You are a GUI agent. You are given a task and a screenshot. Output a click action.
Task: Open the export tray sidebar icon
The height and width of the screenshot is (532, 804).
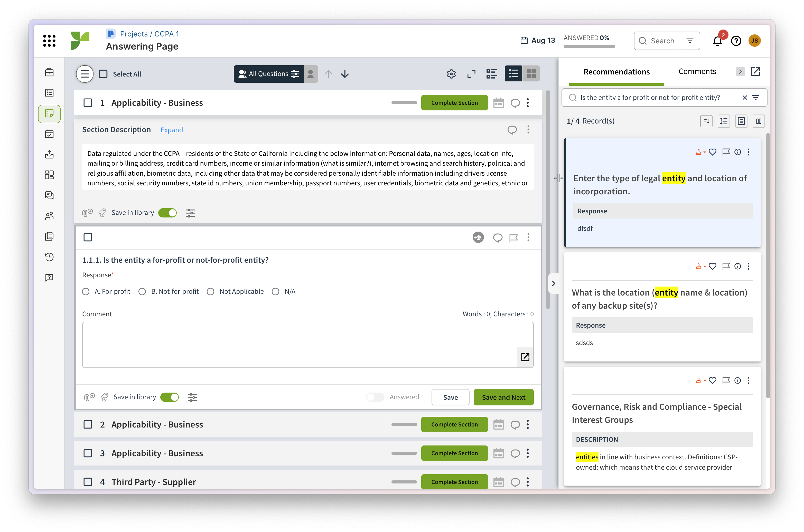point(49,155)
